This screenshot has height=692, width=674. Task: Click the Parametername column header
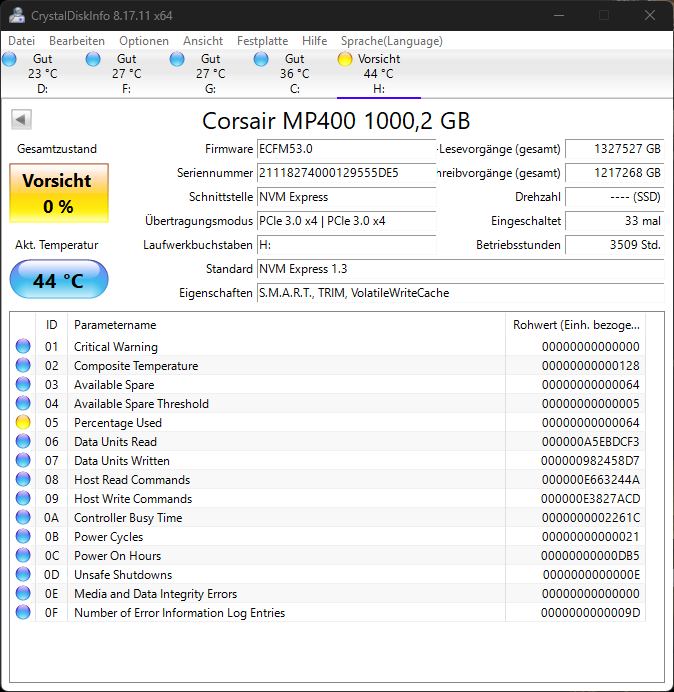point(286,325)
